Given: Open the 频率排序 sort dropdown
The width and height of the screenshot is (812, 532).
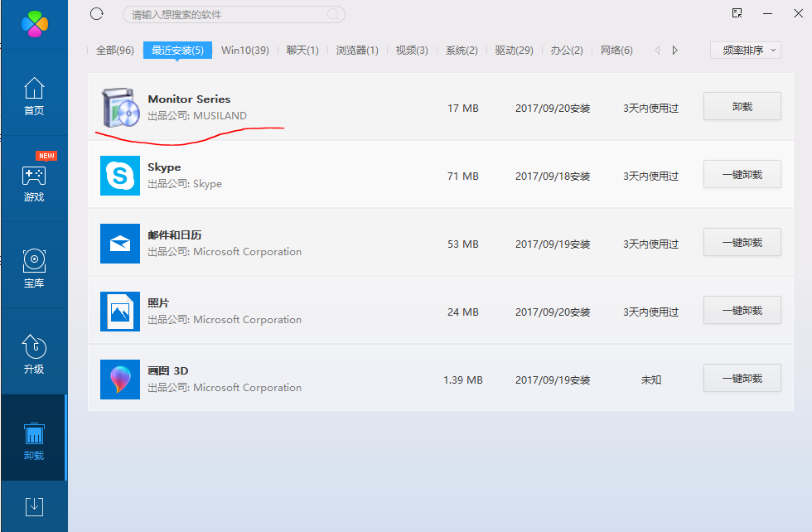Looking at the screenshot, I should pyautogui.click(x=745, y=51).
